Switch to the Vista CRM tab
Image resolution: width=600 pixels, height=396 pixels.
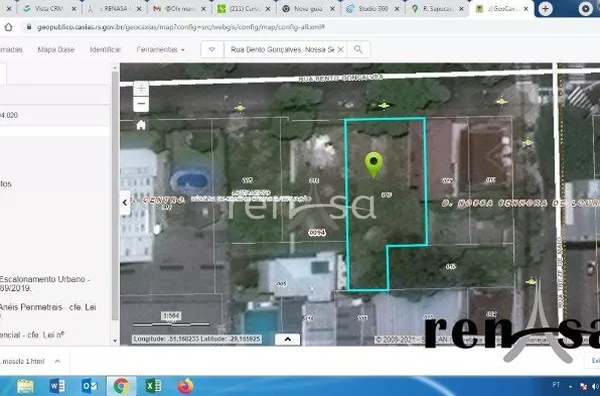(x=49, y=8)
